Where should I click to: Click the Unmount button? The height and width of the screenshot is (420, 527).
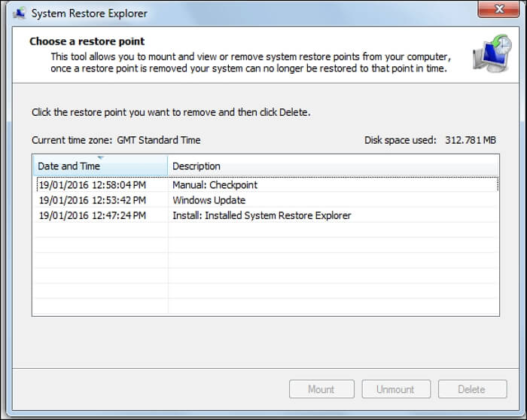point(396,389)
